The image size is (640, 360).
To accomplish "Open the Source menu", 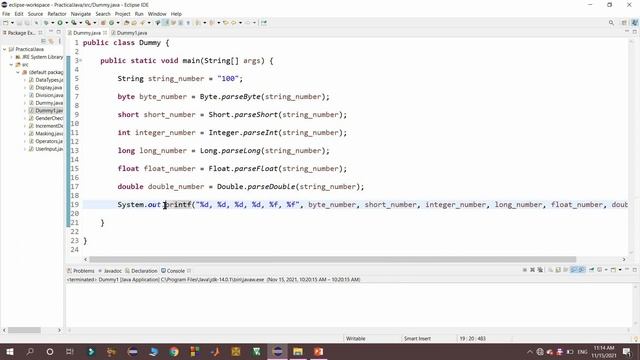I will tap(35, 14).
